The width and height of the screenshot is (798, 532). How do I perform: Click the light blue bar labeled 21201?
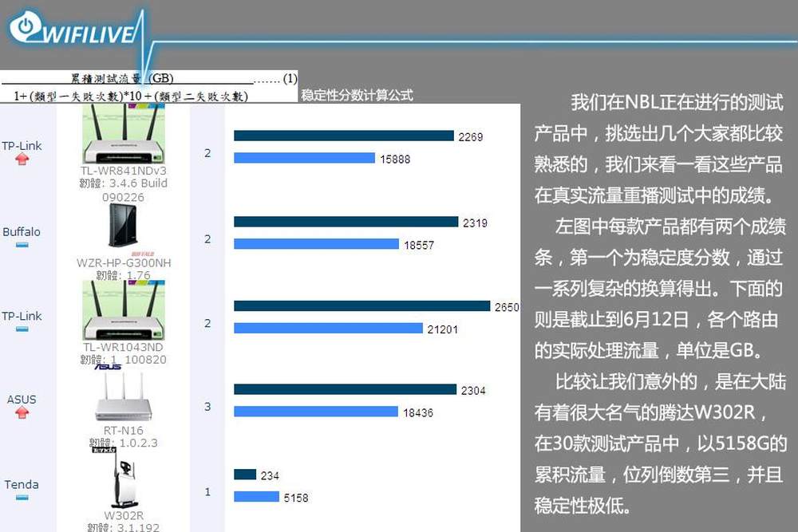[328, 328]
